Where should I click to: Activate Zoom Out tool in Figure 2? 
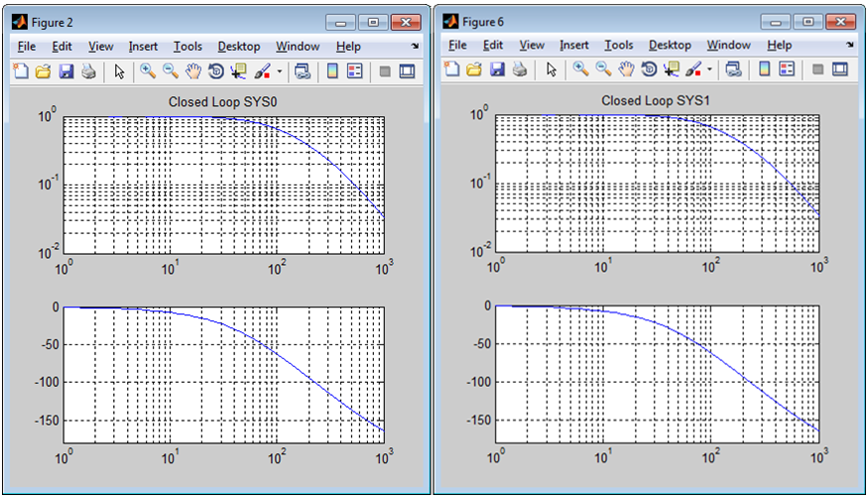[171, 71]
